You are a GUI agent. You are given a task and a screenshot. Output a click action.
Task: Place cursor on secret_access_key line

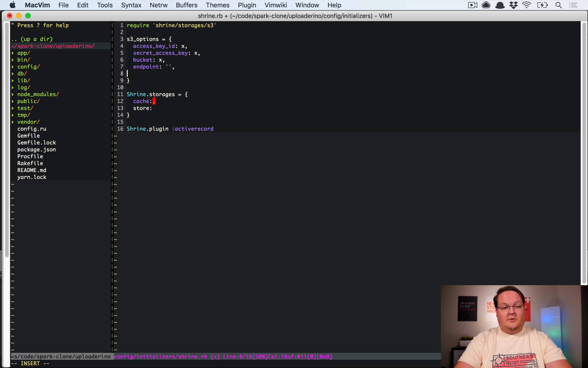pyautogui.click(x=167, y=53)
